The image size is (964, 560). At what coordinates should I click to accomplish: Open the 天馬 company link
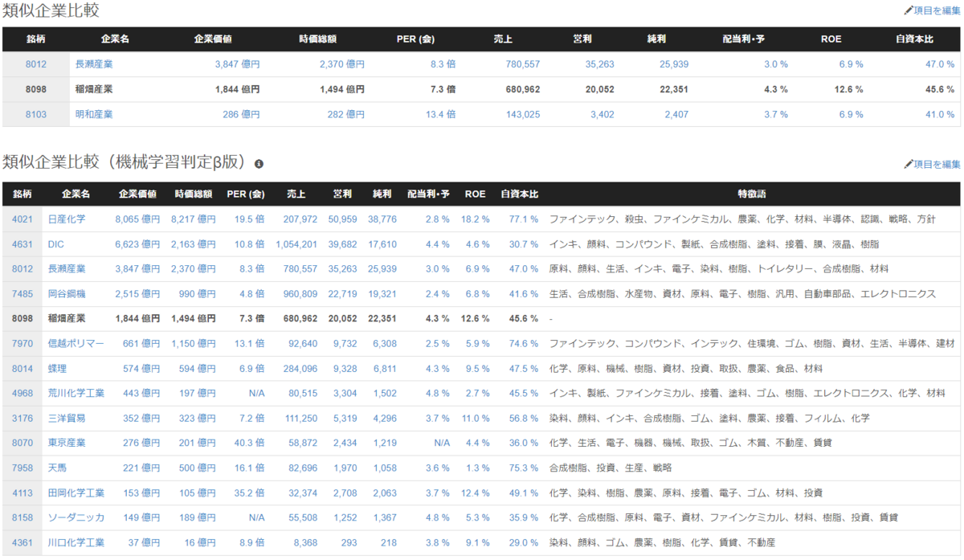click(x=58, y=468)
